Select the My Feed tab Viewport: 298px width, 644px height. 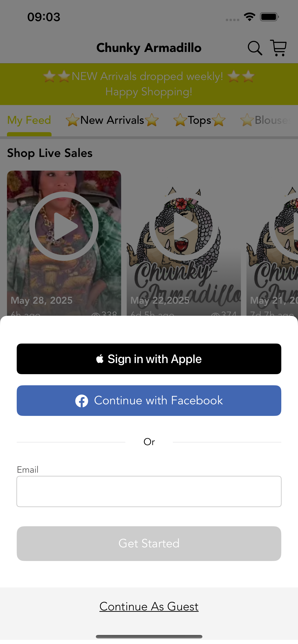click(29, 120)
